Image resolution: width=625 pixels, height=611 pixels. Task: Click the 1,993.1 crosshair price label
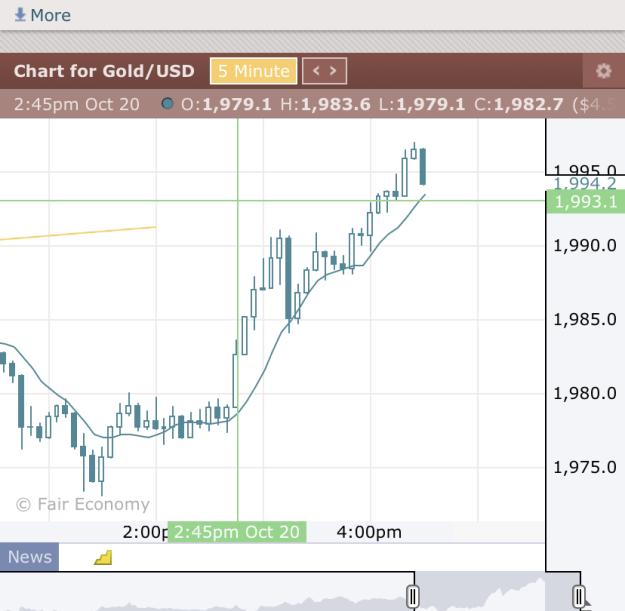pos(586,202)
